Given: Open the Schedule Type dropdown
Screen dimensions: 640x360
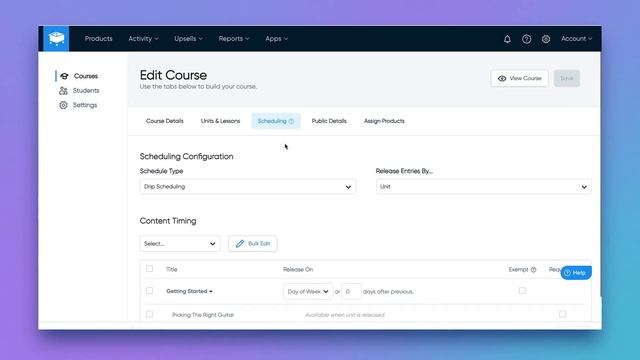Looking at the screenshot, I should (x=248, y=187).
